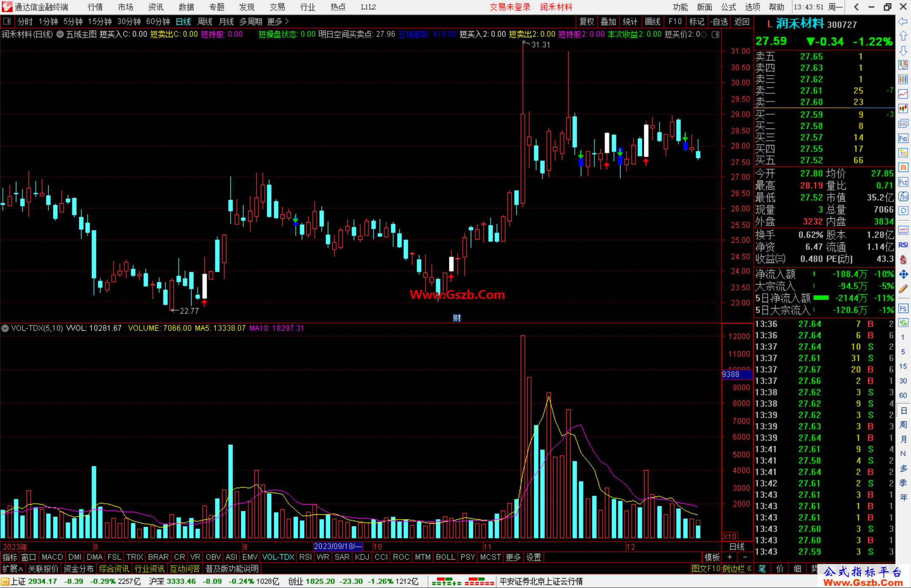The height and width of the screenshot is (588, 911).
Task: Click the 财 marker below the price chart
Action: coord(457,318)
